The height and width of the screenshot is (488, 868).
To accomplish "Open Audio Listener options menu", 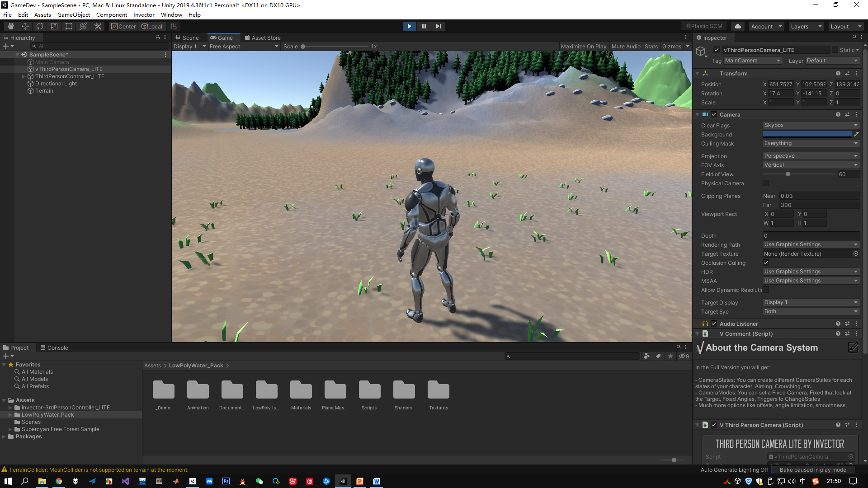I will [856, 324].
